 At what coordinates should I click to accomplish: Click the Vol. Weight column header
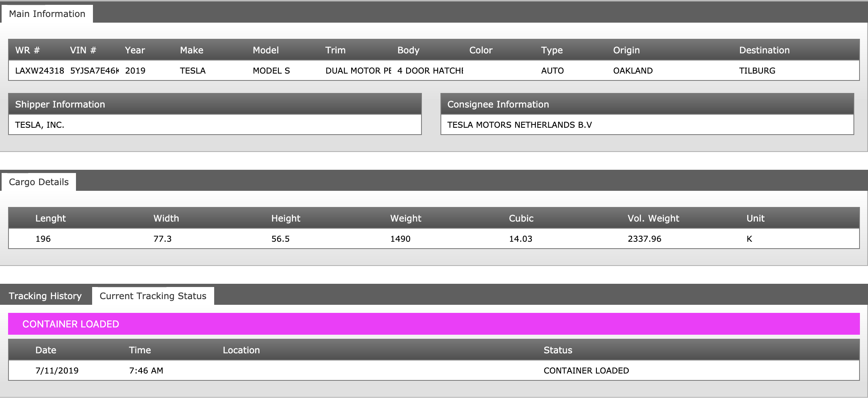pyautogui.click(x=653, y=218)
